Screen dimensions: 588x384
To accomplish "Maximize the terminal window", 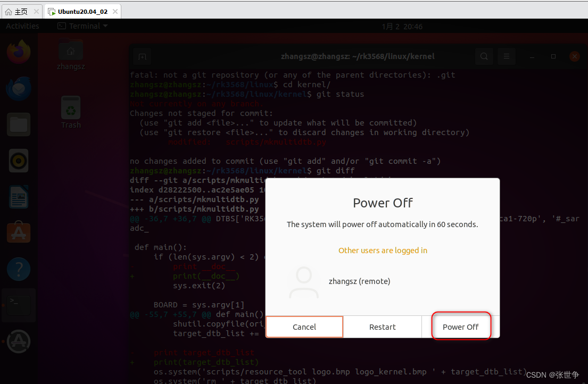I will tap(553, 56).
